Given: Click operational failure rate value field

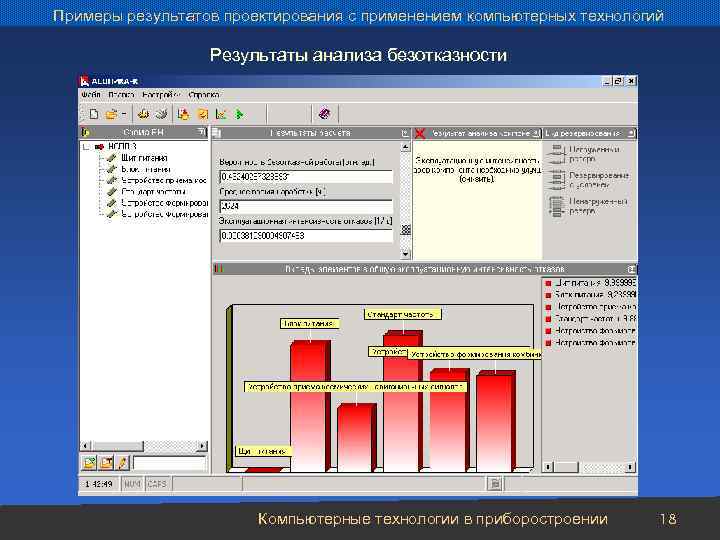Looking at the screenshot, I should point(306,236).
